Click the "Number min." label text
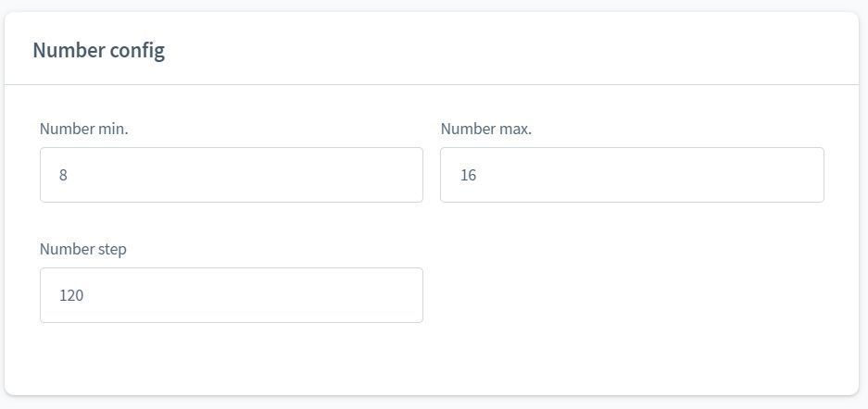This screenshot has height=409, width=868. tap(83, 129)
